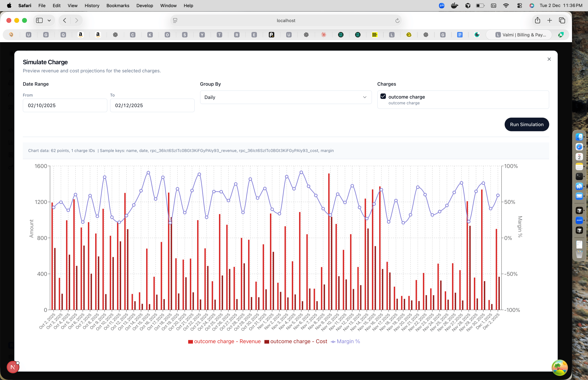588x380 pixels.
Task: Open the View menu
Action: pyautogui.click(x=72, y=5)
